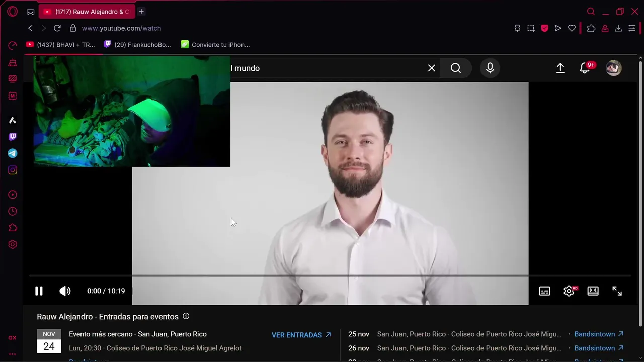The height and width of the screenshot is (362, 644).
Task: Open the Opera GX main menu logo
Action: click(x=13, y=12)
